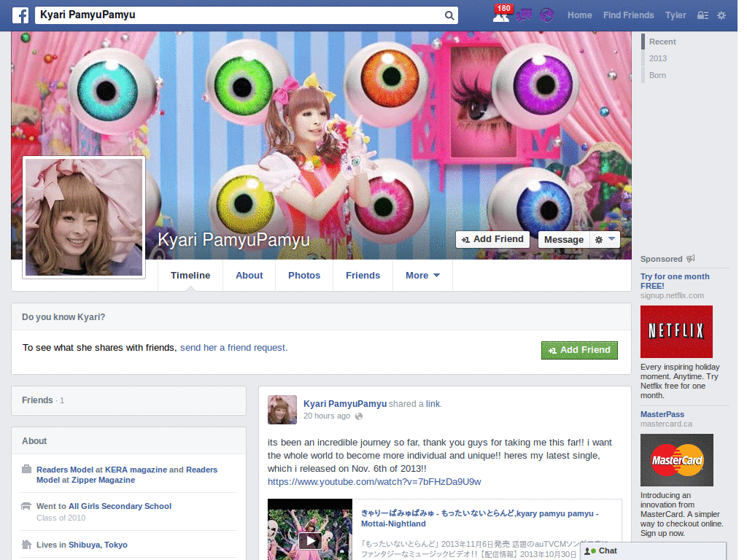Click the About section header

(x=128, y=441)
